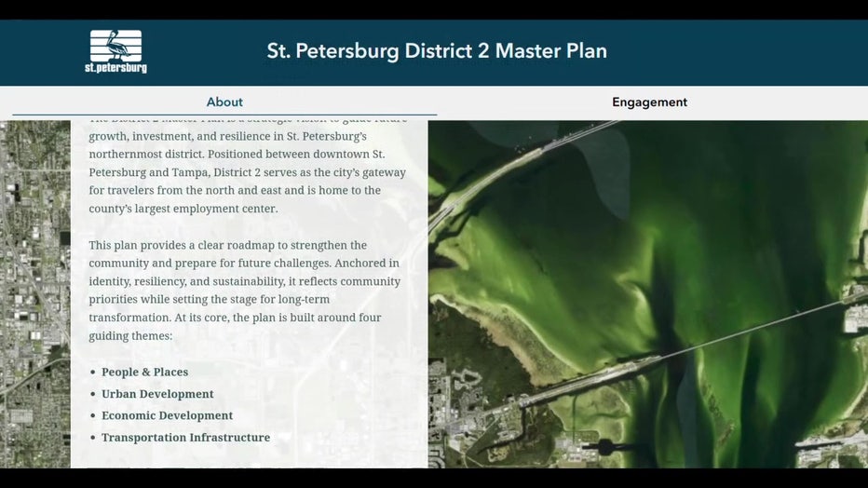Click the District 2 Master Plan title

coord(437,51)
